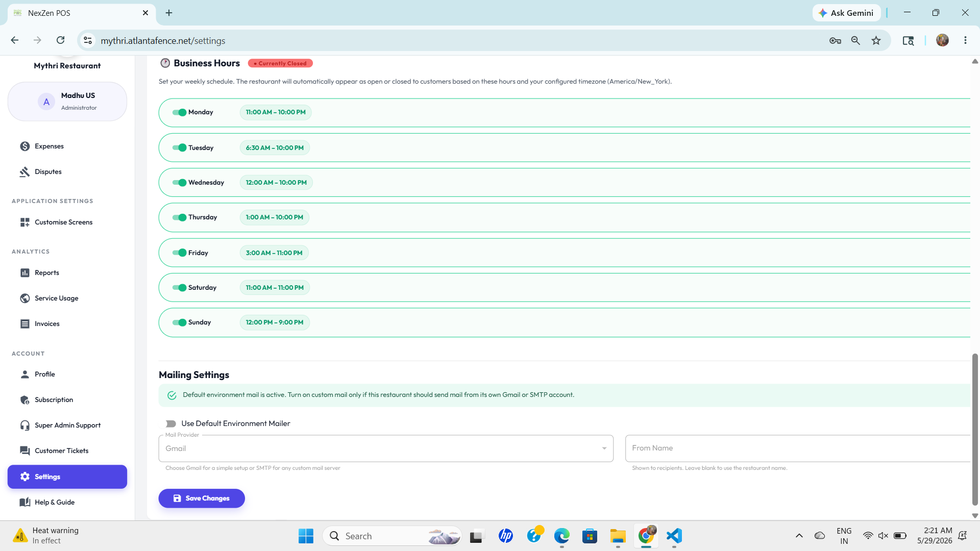Viewport: 980px width, 551px height.
Task: Click the Currently Closed status badge
Action: coord(280,63)
